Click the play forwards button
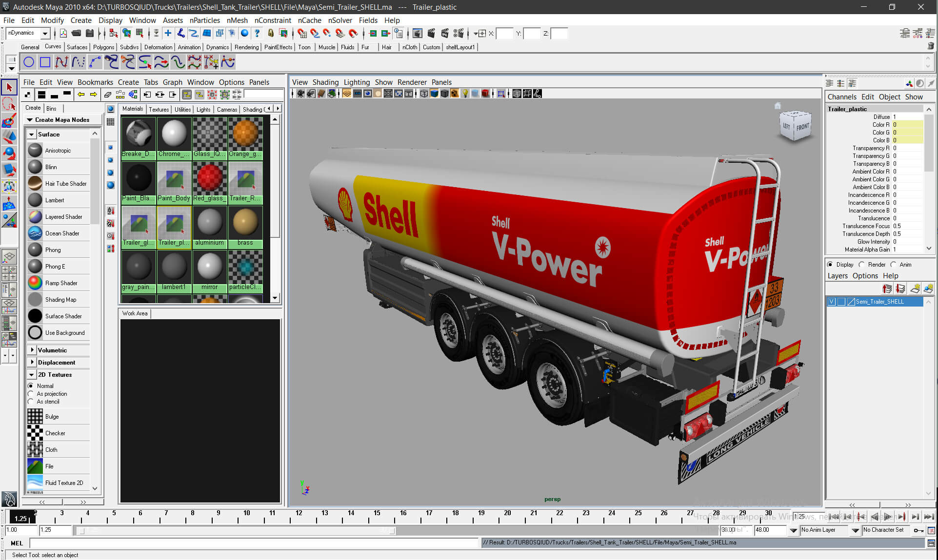Viewport: 938px width, 560px height. [x=888, y=517]
